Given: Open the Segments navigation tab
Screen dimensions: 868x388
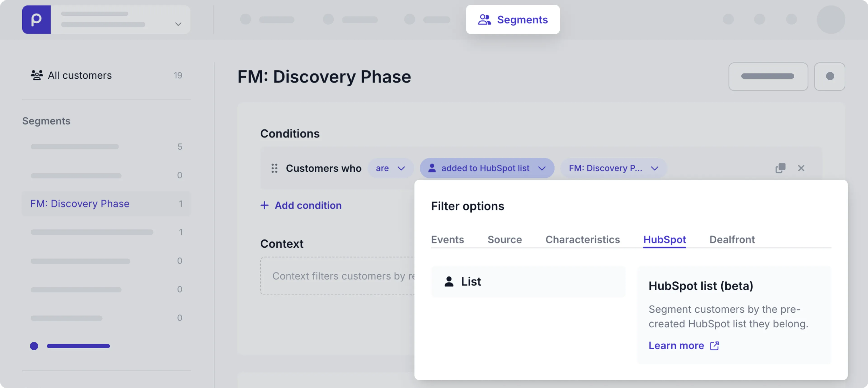Looking at the screenshot, I should click(512, 19).
